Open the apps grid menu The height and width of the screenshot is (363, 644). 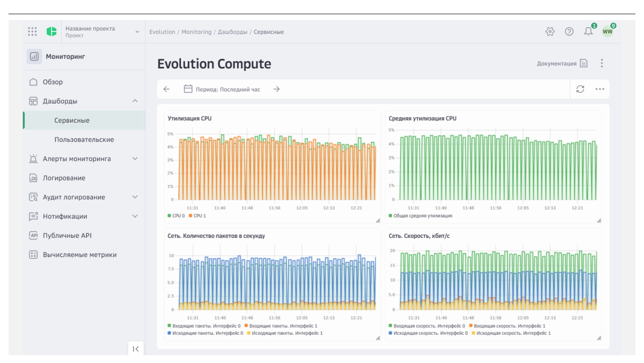point(32,31)
